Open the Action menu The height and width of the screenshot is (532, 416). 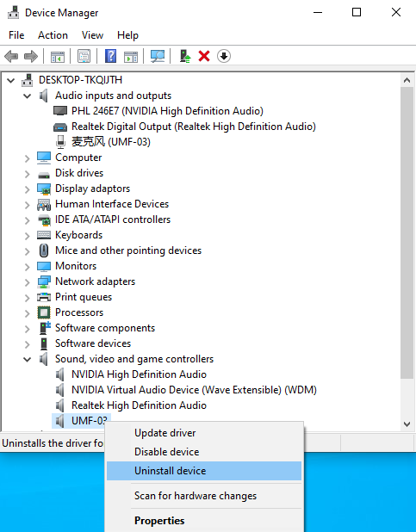click(53, 35)
